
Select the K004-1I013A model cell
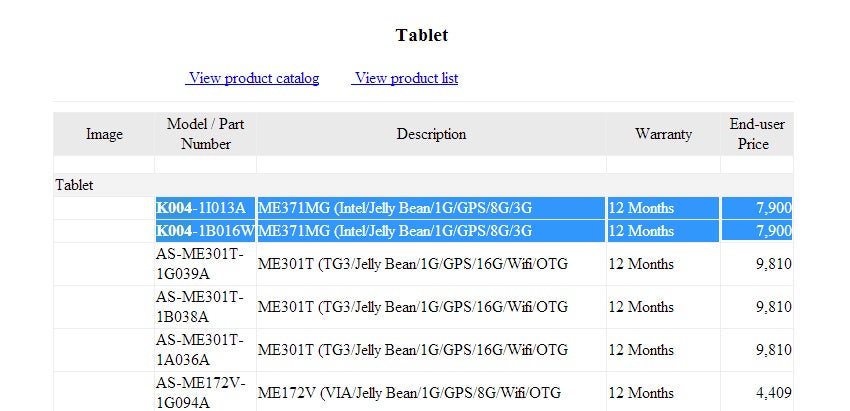(201, 208)
